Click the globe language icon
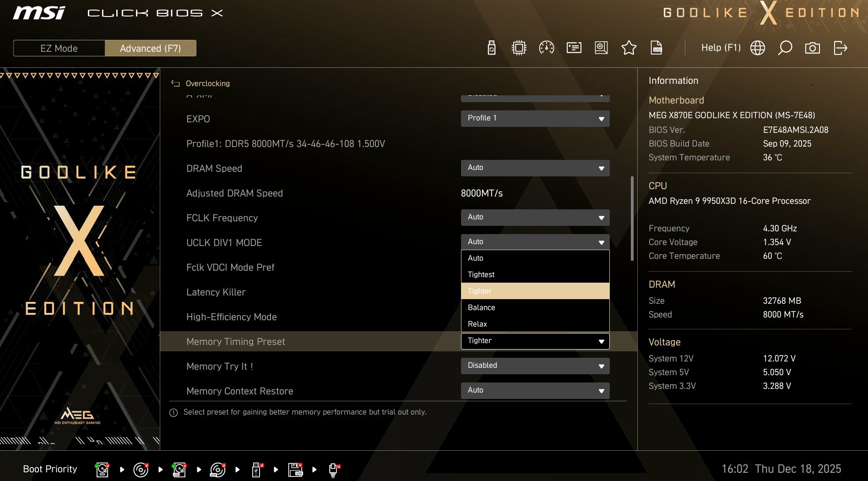 coord(757,48)
